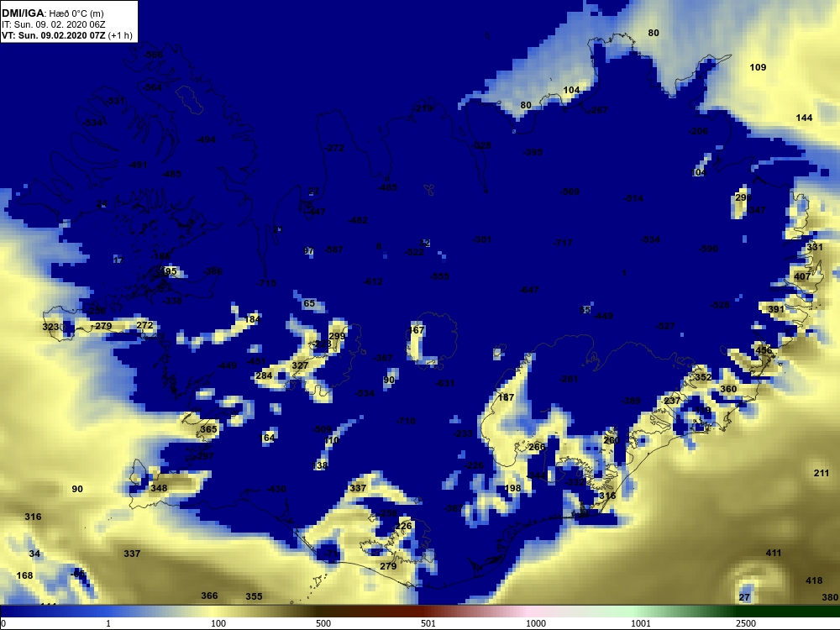
Task: Click the value 327 map label
Action: tap(300, 365)
